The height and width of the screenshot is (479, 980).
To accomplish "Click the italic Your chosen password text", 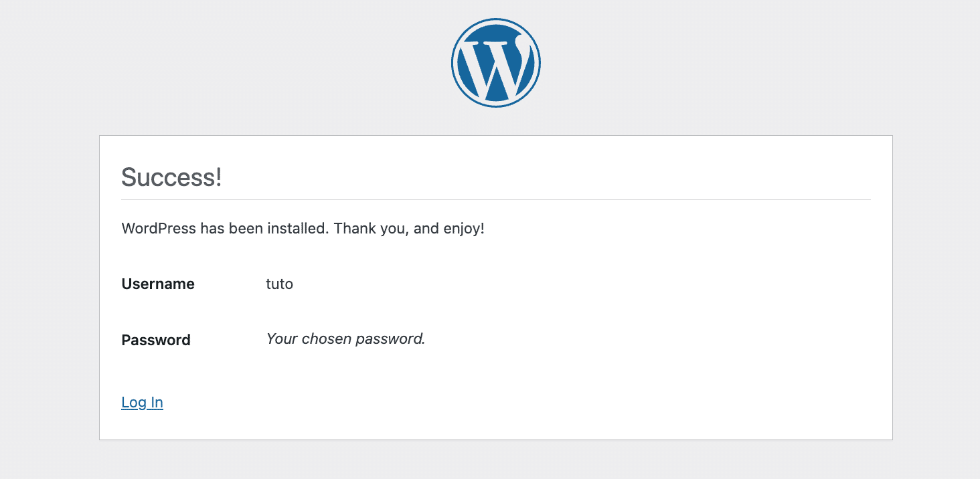I will point(345,339).
